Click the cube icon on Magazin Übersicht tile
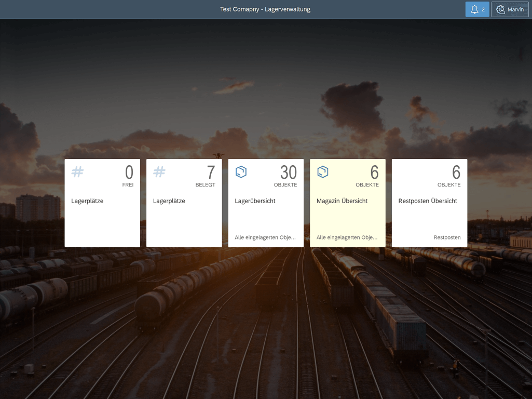Viewport: 532px width, 399px height. [323, 172]
